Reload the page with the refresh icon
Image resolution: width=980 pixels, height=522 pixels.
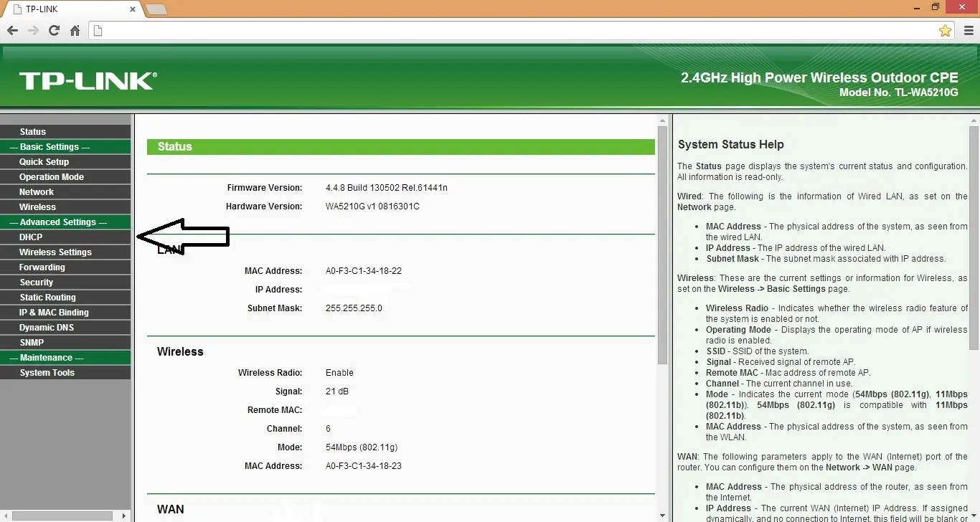54,30
